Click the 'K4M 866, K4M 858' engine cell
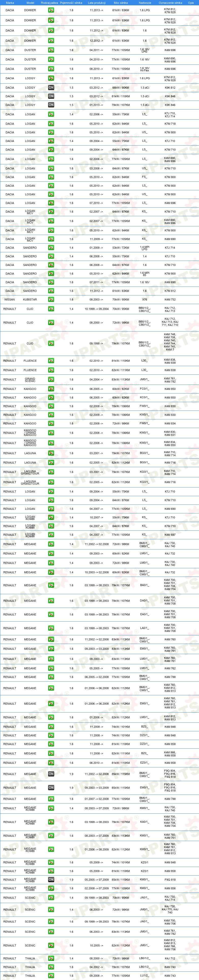The width and height of the screenshot is (199, 980). 170,754
